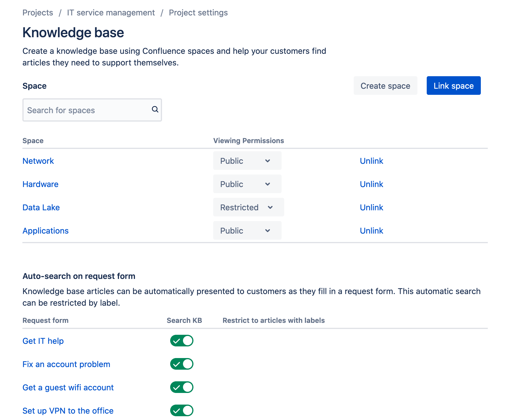Change Hardware permissions from Public
This screenshot has height=420, width=523.
click(x=247, y=184)
